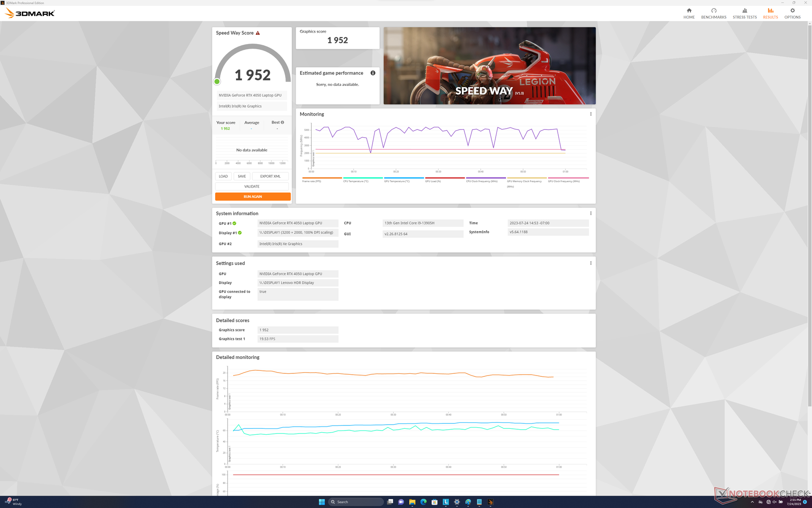Open the Monitoring panel three-dot menu

pyautogui.click(x=591, y=114)
